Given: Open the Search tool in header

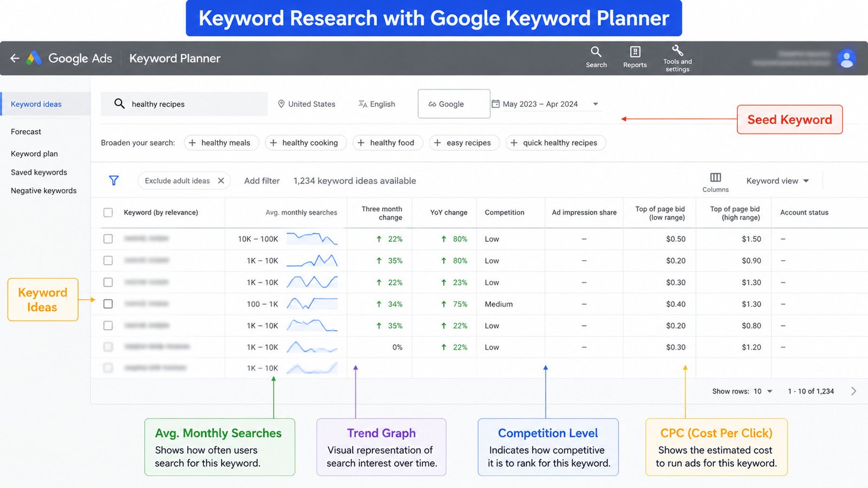Looking at the screenshot, I should (x=596, y=57).
